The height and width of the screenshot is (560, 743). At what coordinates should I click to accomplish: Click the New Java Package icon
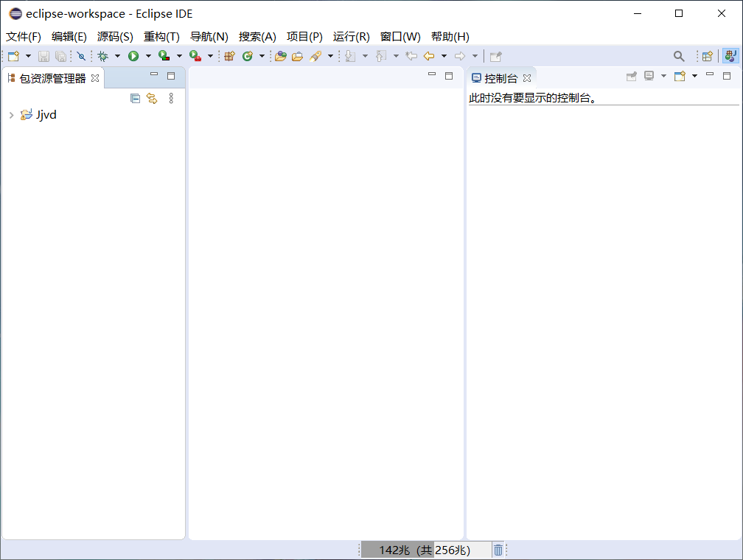tap(229, 56)
